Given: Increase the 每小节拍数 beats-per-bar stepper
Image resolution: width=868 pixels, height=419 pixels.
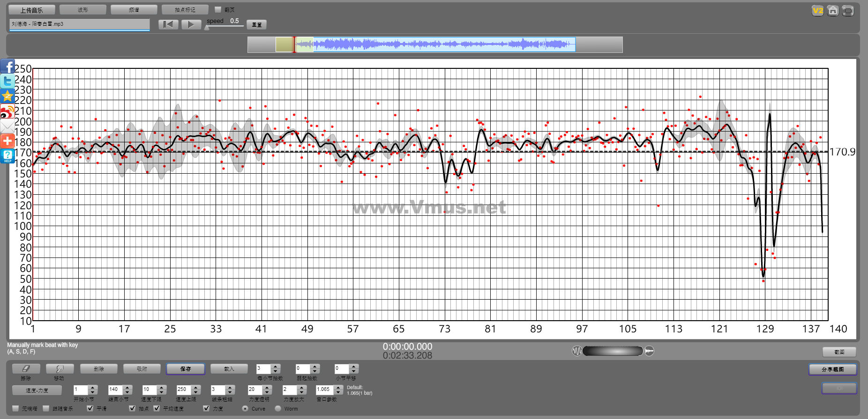Looking at the screenshot, I should [276, 367].
